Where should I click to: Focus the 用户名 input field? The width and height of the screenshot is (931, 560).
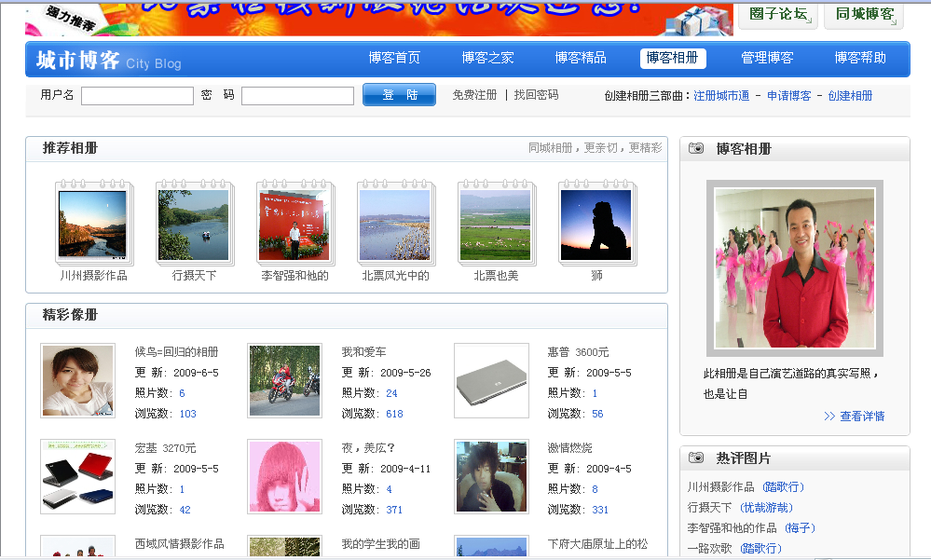[137, 96]
